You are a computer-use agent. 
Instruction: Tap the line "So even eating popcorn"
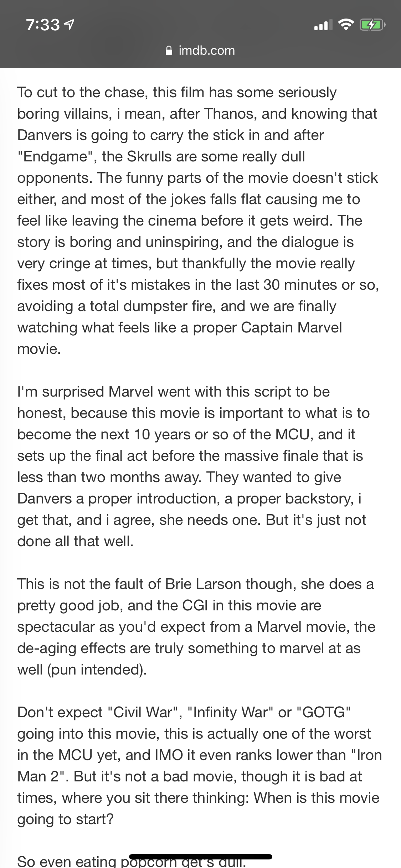click(132, 861)
